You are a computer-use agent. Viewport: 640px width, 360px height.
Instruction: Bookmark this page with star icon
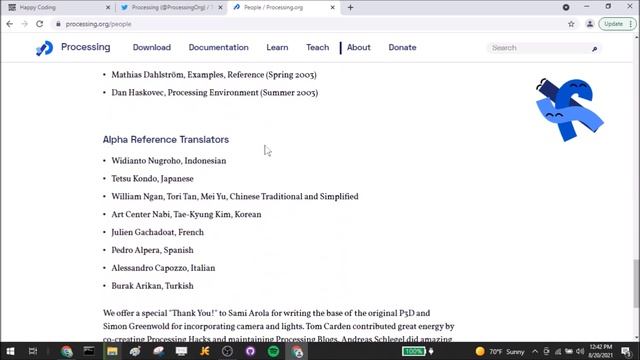click(x=571, y=24)
